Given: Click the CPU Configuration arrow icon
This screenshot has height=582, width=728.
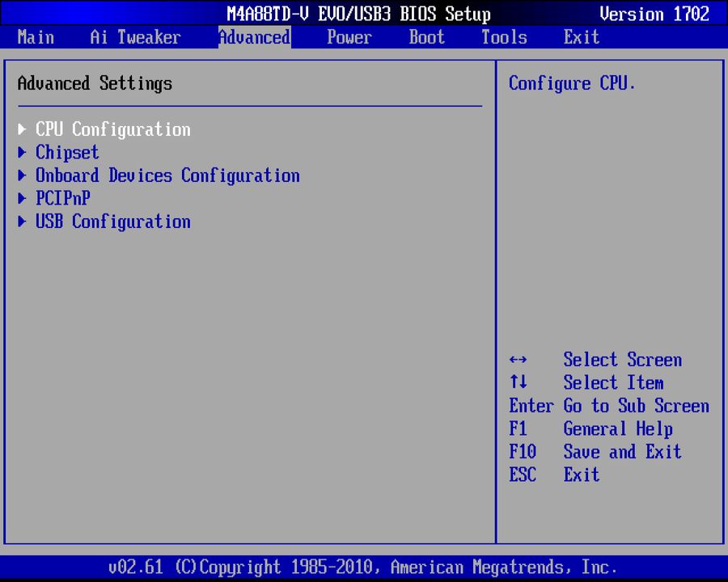Looking at the screenshot, I should [x=22, y=129].
